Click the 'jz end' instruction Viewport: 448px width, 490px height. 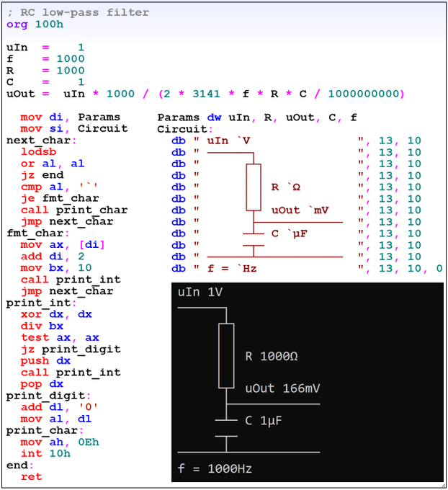point(42,175)
